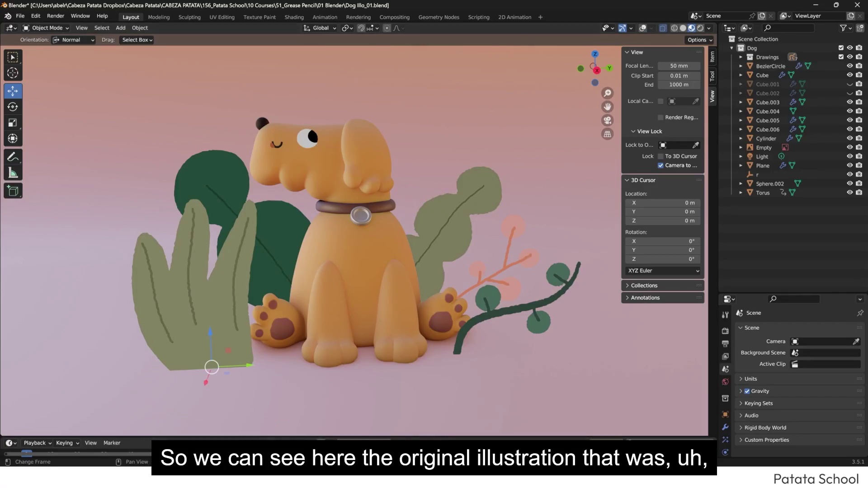Toggle Drawings collection exclude checkbox
Screen dimensions: 868x488
coord(841,57)
